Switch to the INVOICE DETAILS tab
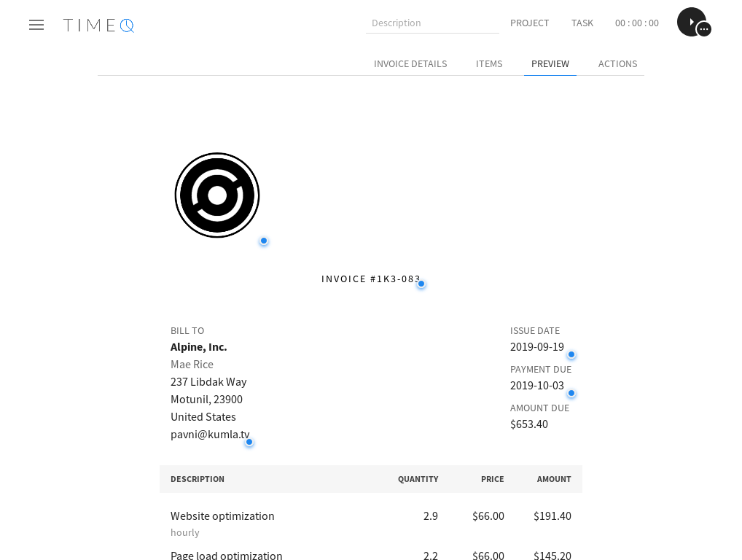This screenshot has width=742, height=560. (410, 63)
